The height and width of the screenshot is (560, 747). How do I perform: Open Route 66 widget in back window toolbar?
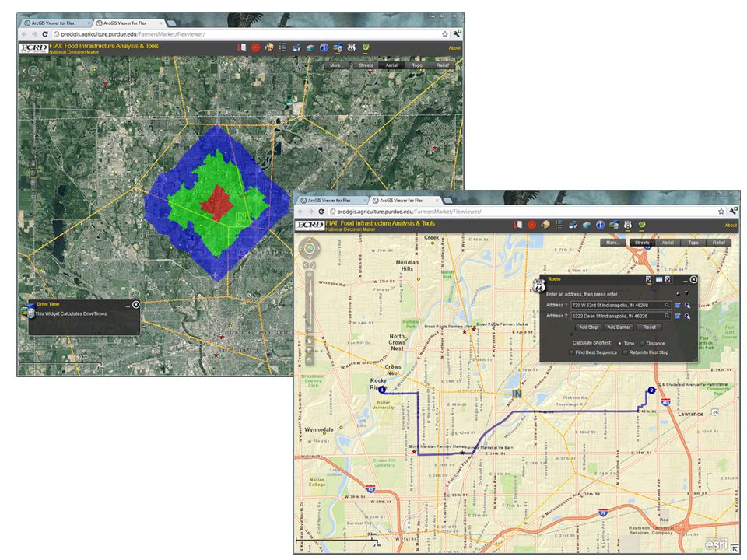(x=352, y=47)
